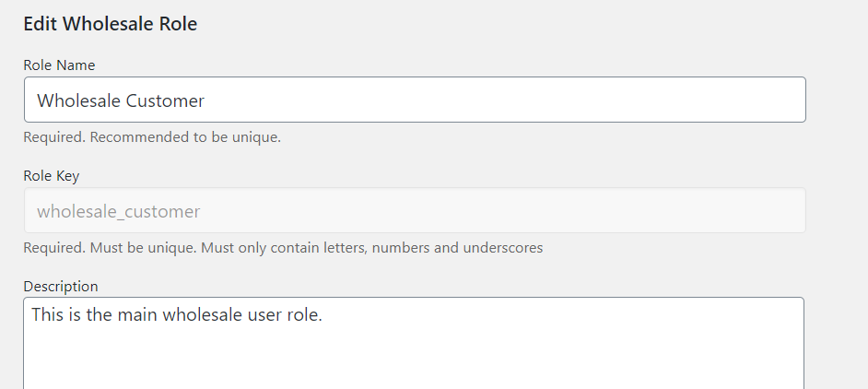Click the word "main" in the description
868x389 pixels.
click(137, 314)
